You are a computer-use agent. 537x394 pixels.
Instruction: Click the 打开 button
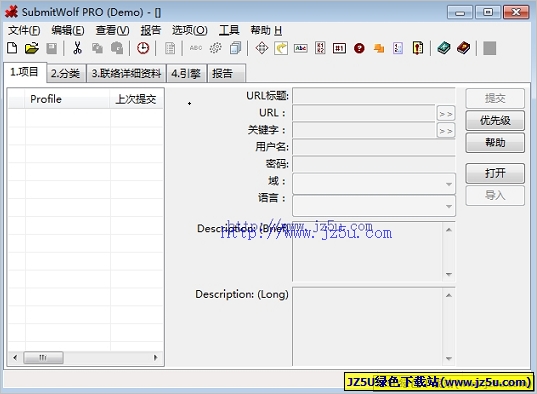(495, 173)
